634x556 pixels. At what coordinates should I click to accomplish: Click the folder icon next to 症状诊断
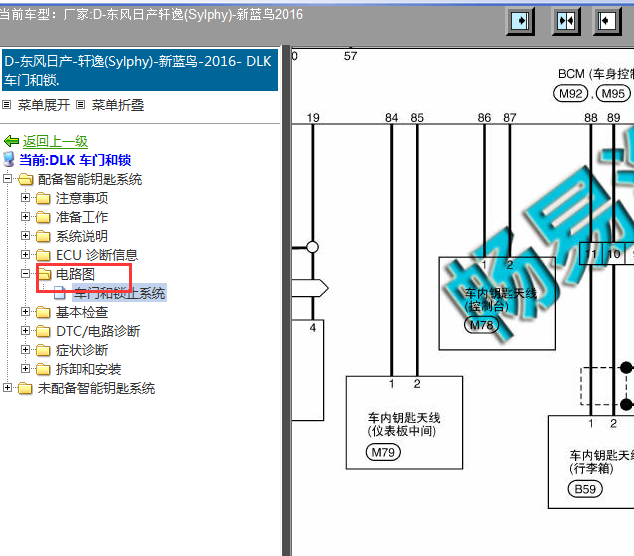pos(43,350)
